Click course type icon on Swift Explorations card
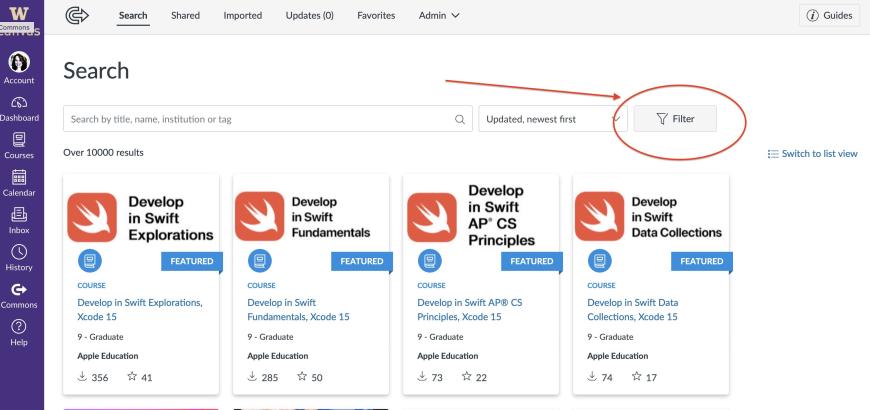The width and height of the screenshot is (870, 410). click(90, 261)
